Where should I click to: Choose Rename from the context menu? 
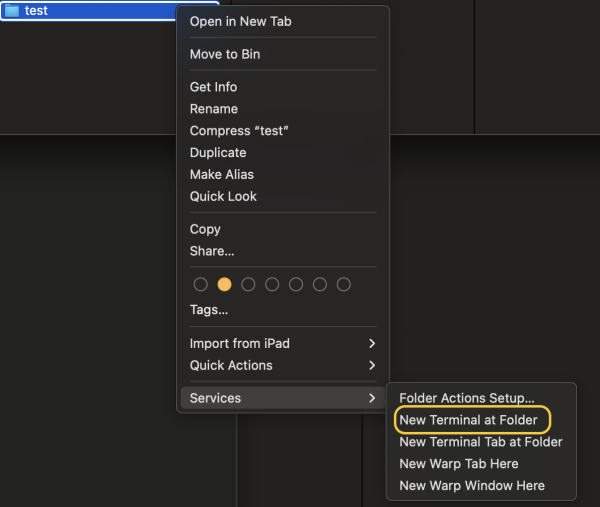click(214, 109)
